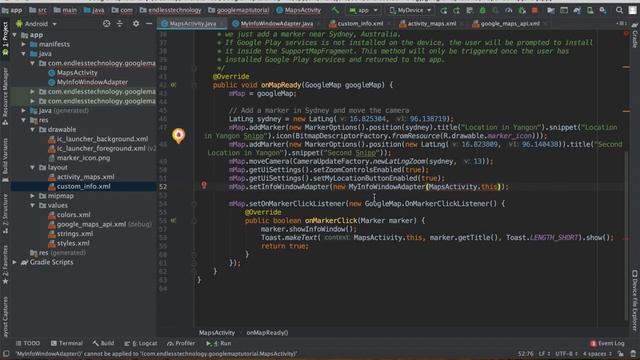640x360 pixels.
Task: Click override gutter icon beside onMarkerClick
Action: pos(173,220)
